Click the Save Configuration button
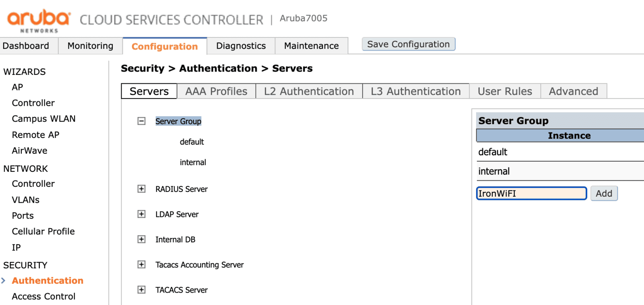 tap(408, 44)
